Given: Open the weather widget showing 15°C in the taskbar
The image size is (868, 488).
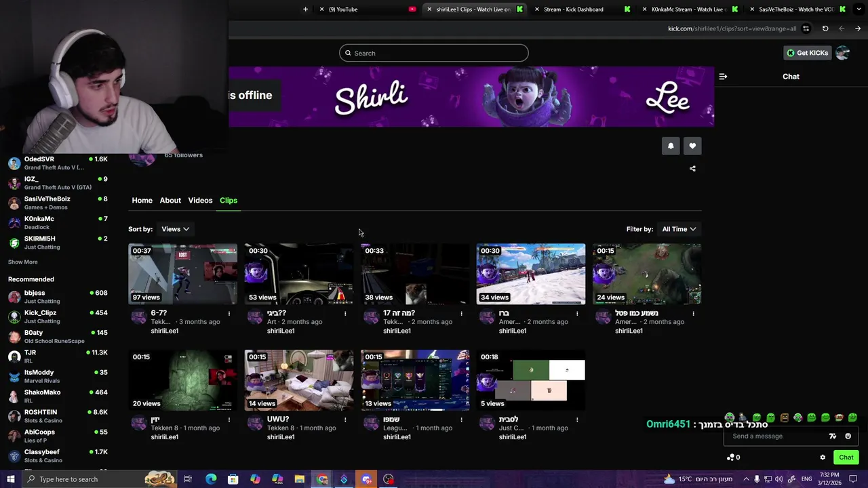Looking at the screenshot, I should tap(698, 479).
